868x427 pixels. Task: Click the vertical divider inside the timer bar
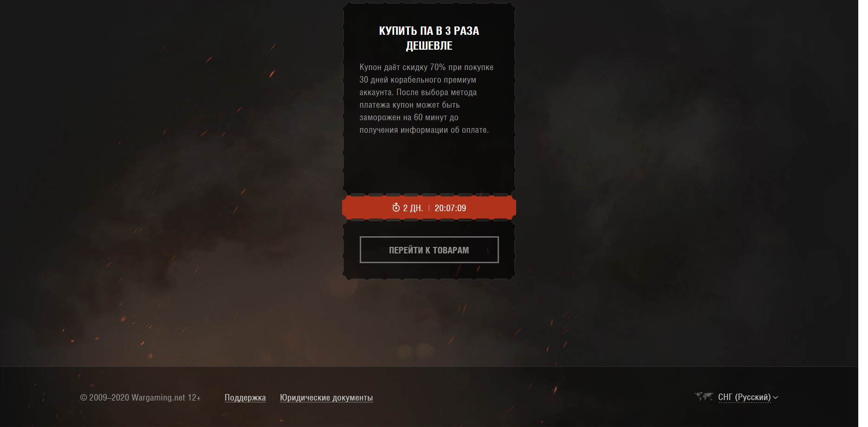pyautogui.click(x=429, y=208)
